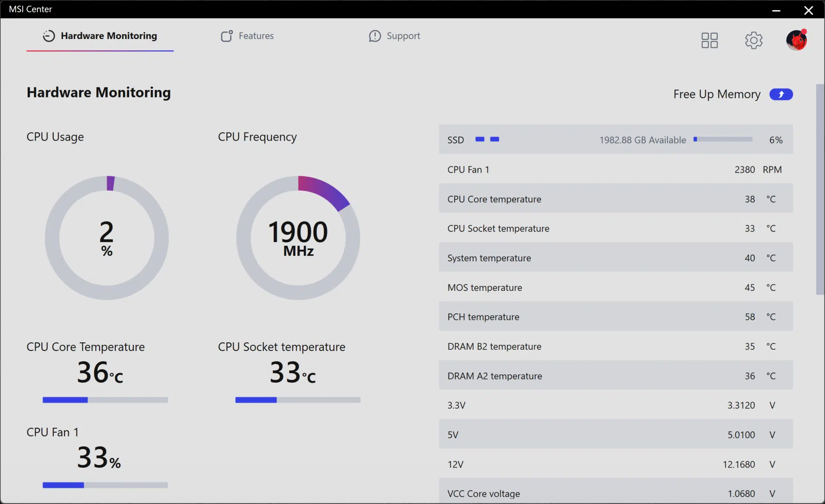Click the Free Up Memory rocket button
This screenshot has height=504, width=825.
click(781, 94)
